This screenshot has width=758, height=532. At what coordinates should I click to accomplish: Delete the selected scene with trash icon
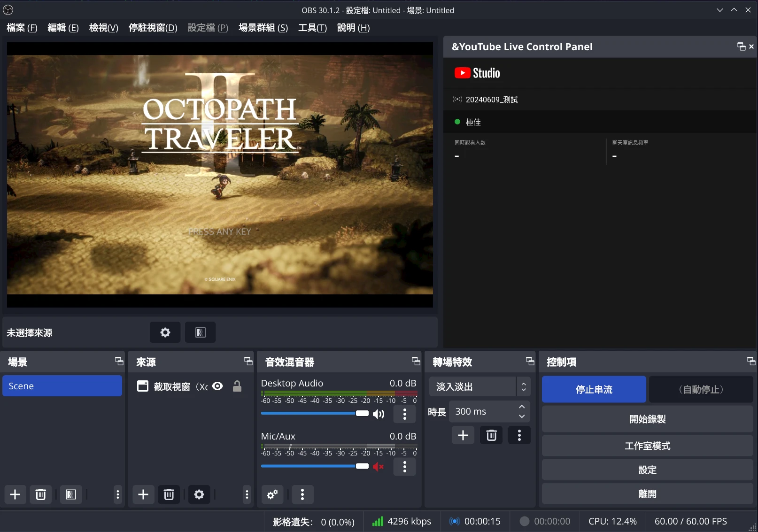pos(41,494)
